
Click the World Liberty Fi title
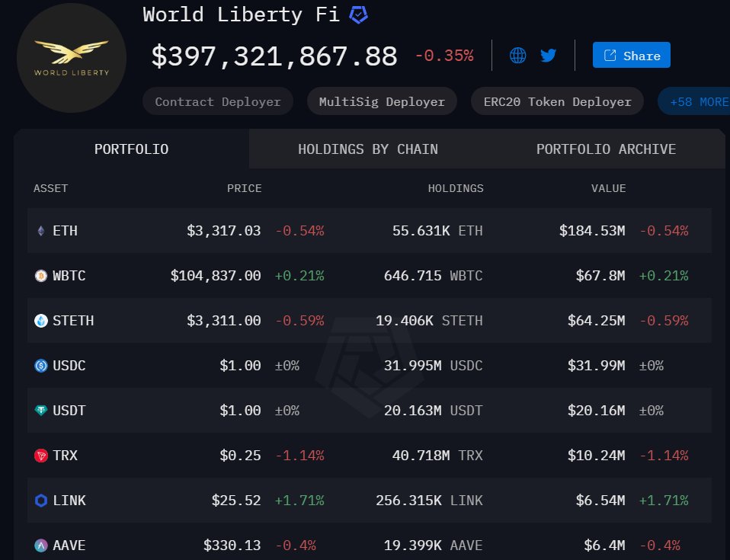click(x=241, y=14)
